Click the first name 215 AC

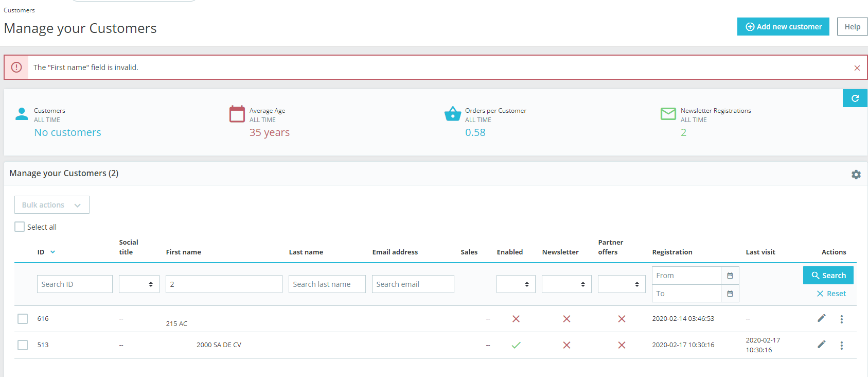(176, 324)
